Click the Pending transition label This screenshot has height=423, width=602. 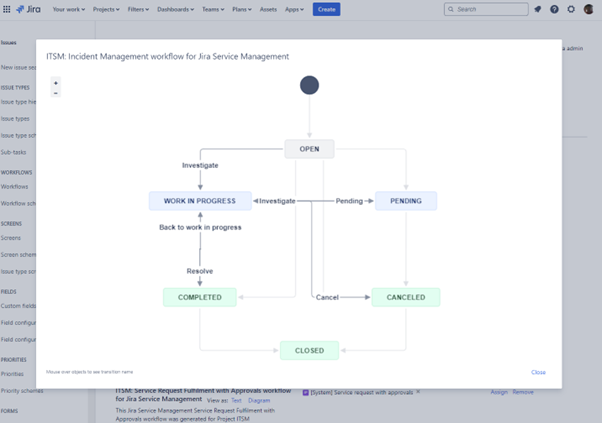coord(349,201)
